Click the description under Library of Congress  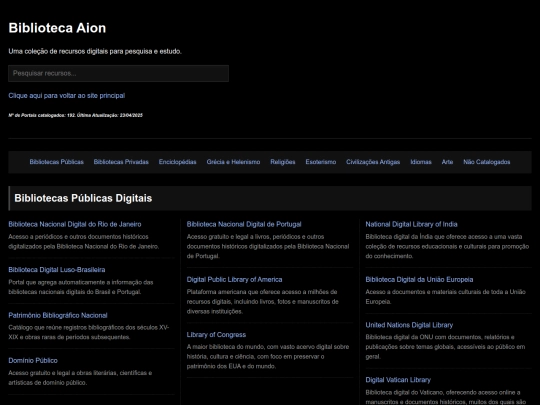tap(268, 356)
